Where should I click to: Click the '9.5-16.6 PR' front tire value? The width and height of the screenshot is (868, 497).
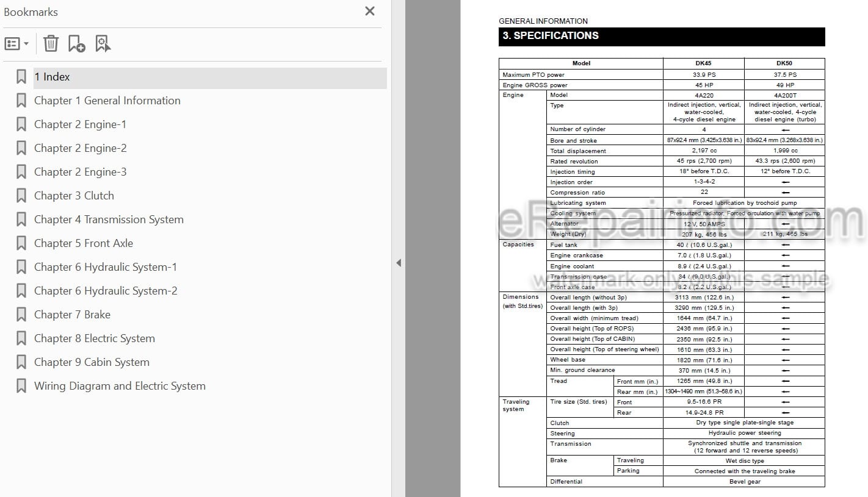704,402
